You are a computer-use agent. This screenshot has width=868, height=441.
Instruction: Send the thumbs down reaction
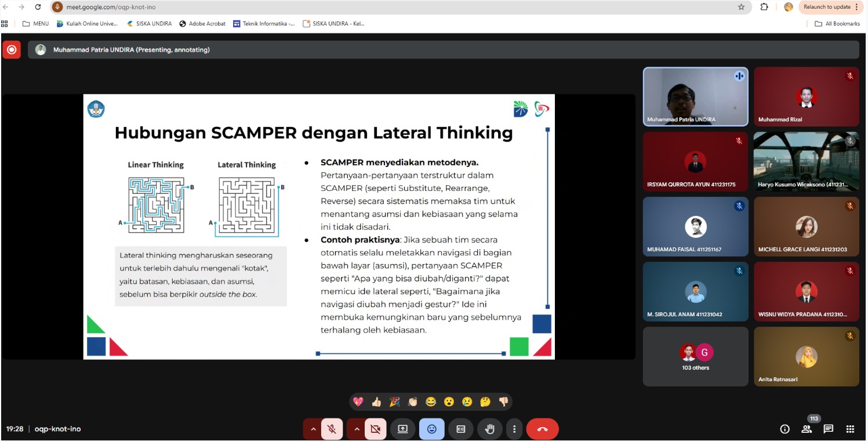(503, 402)
